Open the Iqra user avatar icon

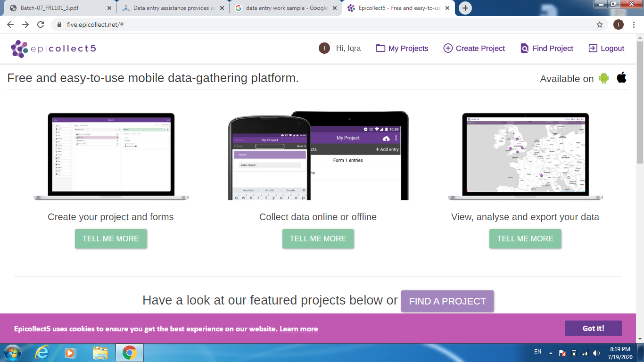click(x=324, y=48)
